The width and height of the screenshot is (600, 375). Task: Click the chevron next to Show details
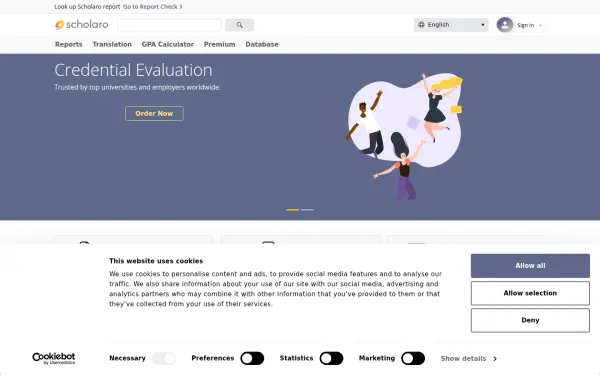[x=495, y=359]
